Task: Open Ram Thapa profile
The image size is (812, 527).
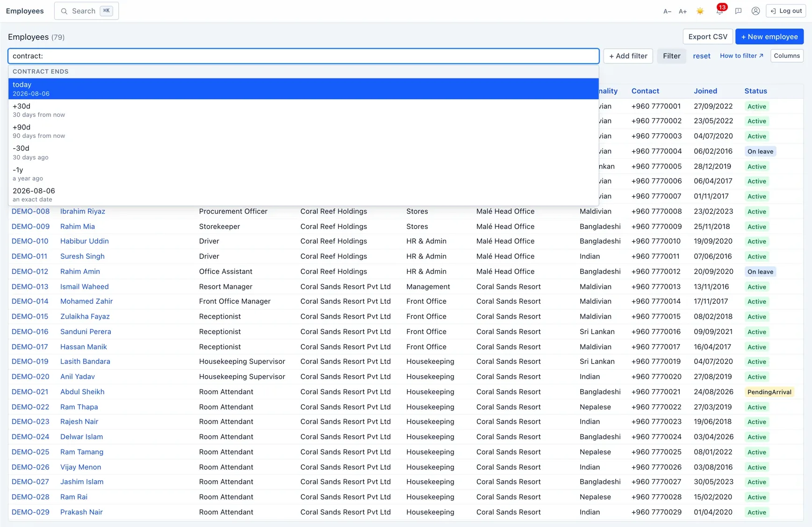Action: (79, 407)
